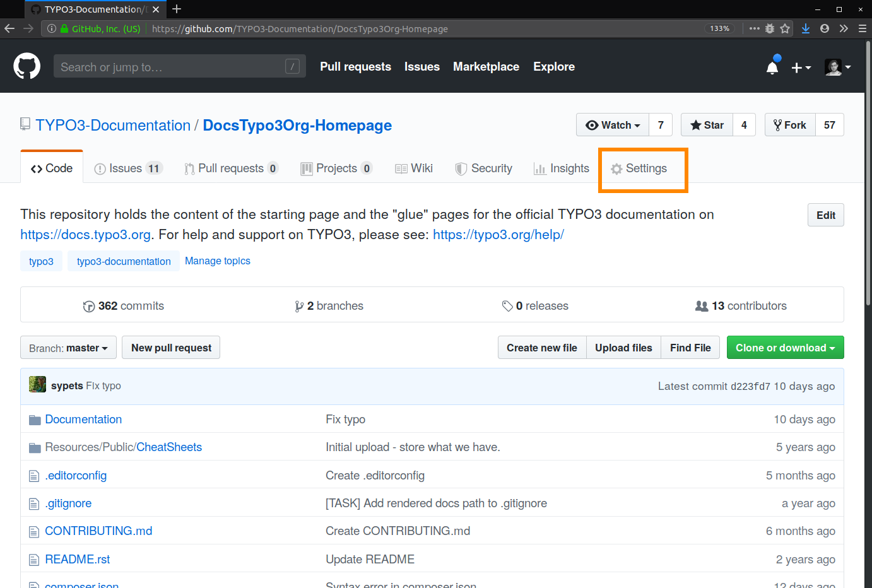Open the page actions three-dots icon

pyautogui.click(x=755, y=28)
